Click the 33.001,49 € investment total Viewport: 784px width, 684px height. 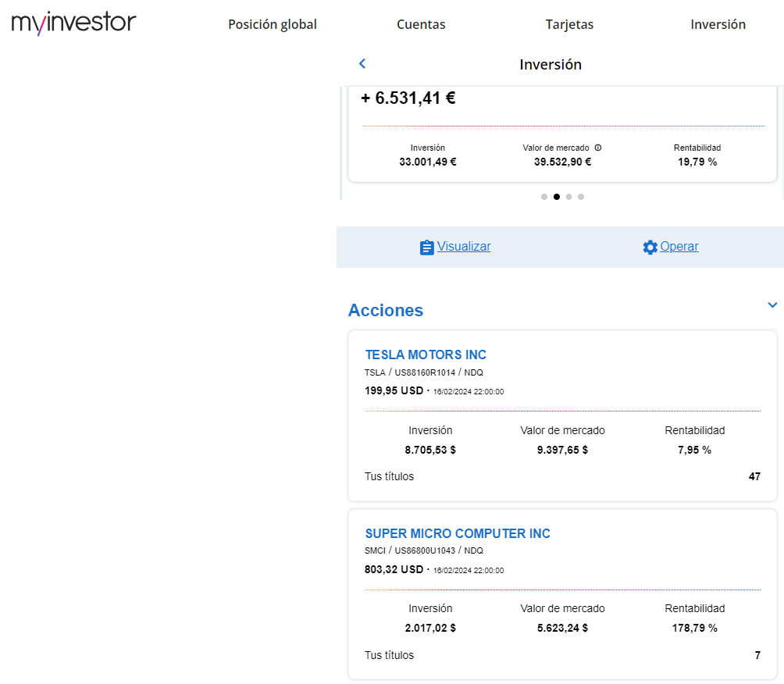(427, 162)
